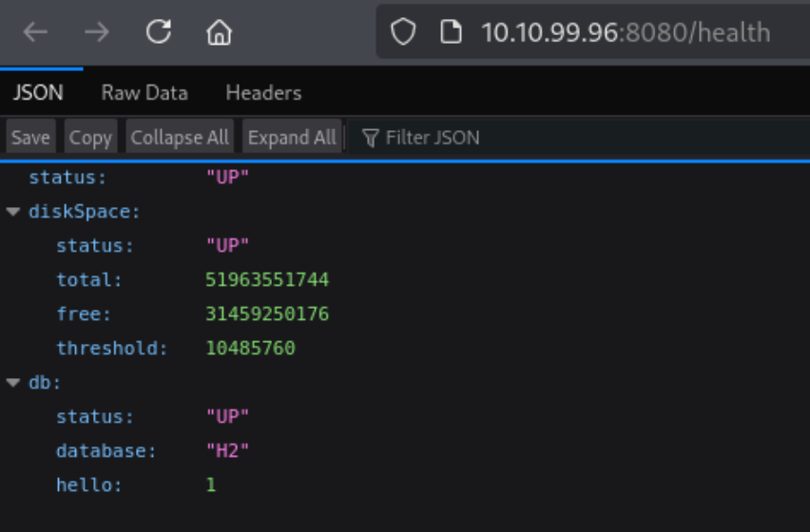Click the page info document icon
The image size is (810, 532).
[x=450, y=32]
